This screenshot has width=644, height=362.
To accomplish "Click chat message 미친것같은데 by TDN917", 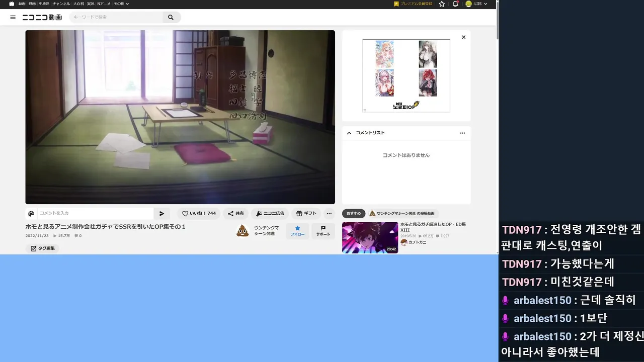I will coord(582,282).
